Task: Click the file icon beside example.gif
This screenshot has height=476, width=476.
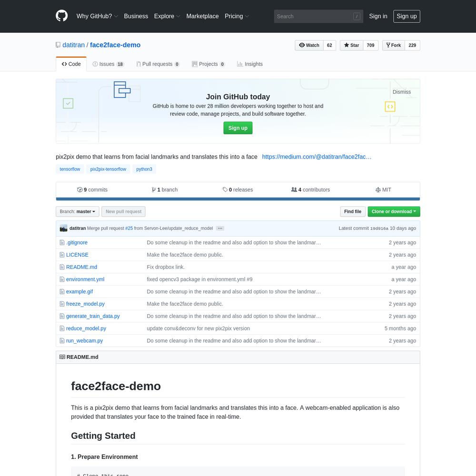Action: click(x=62, y=291)
